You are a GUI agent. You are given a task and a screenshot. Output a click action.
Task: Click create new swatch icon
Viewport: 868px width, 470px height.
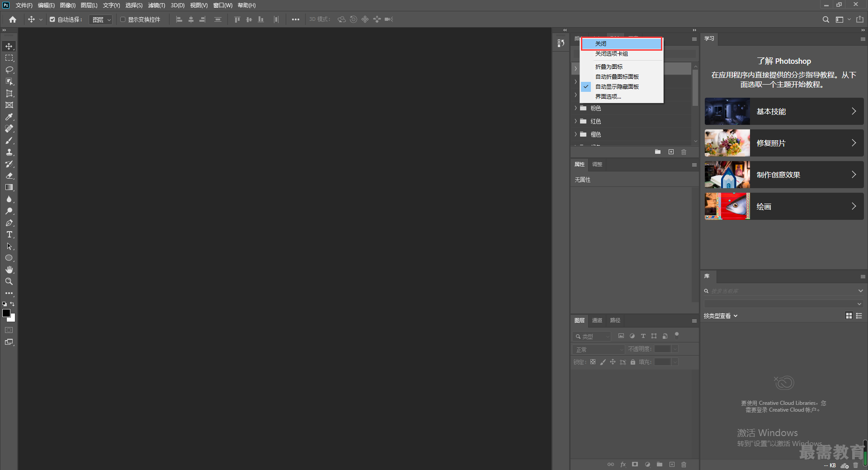pyautogui.click(x=671, y=152)
